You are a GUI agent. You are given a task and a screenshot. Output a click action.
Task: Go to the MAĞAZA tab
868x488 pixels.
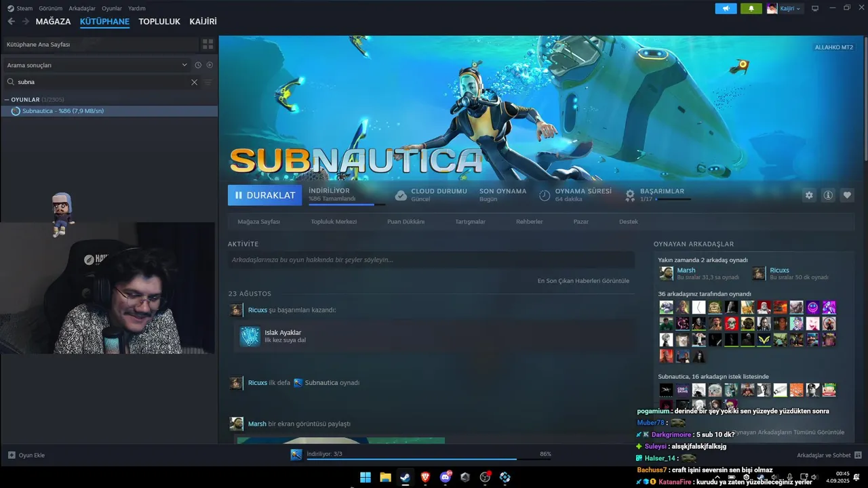(53, 22)
